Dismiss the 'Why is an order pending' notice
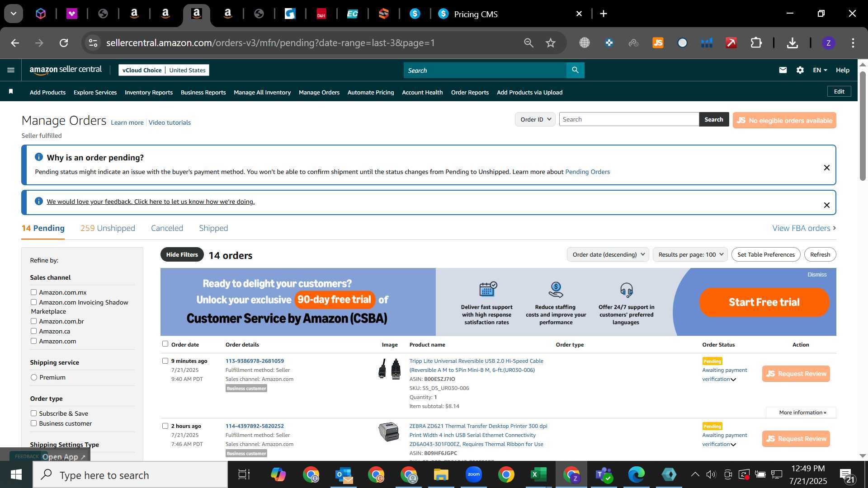The height and width of the screenshot is (488, 868). click(x=826, y=168)
